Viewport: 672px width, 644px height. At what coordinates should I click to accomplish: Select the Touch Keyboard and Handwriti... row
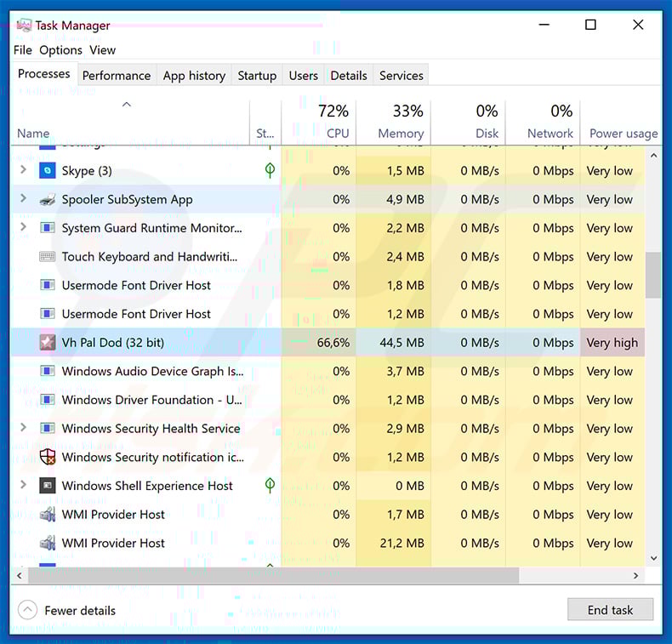click(x=327, y=256)
